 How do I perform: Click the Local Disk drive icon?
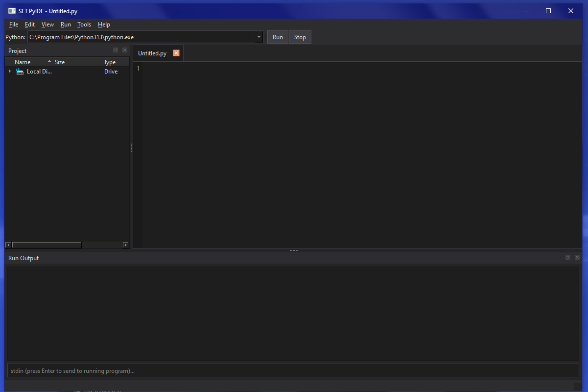[x=20, y=72]
